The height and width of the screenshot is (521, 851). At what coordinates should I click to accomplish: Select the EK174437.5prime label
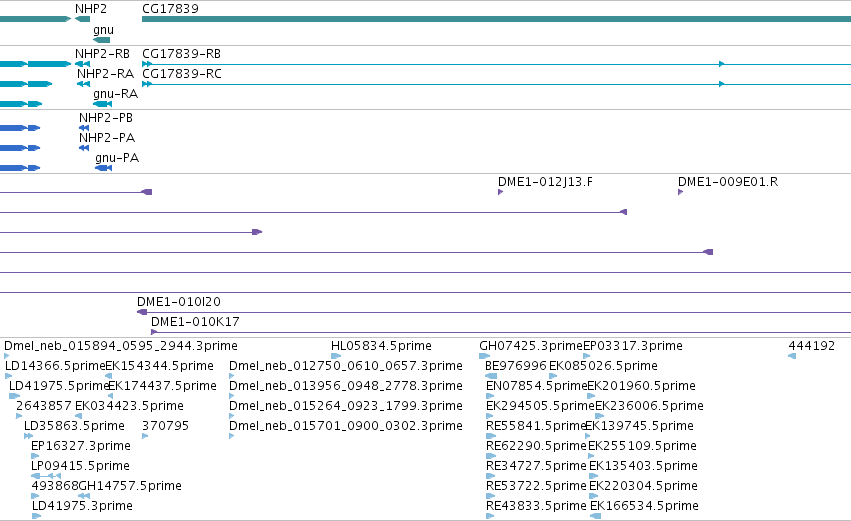[x=162, y=386]
